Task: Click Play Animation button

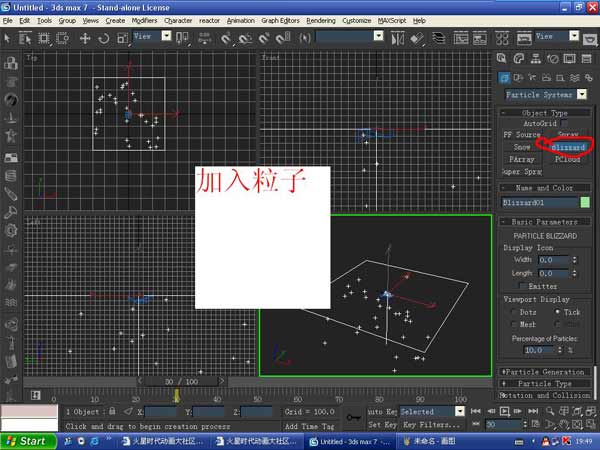Action: (505, 411)
